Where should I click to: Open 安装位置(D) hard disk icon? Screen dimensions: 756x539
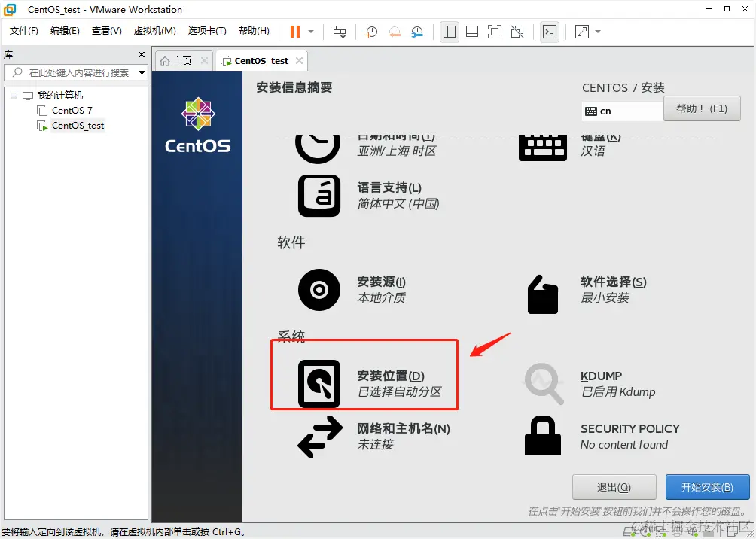tap(319, 384)
